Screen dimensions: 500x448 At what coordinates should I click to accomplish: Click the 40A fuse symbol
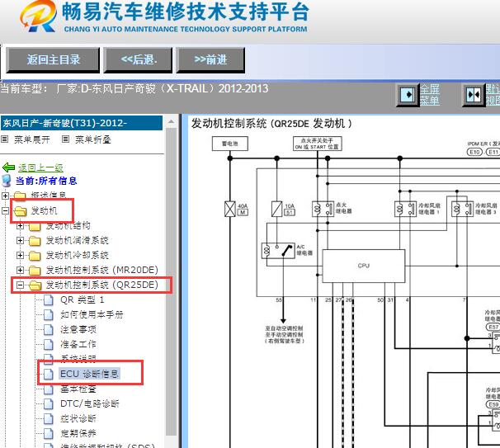230,210
